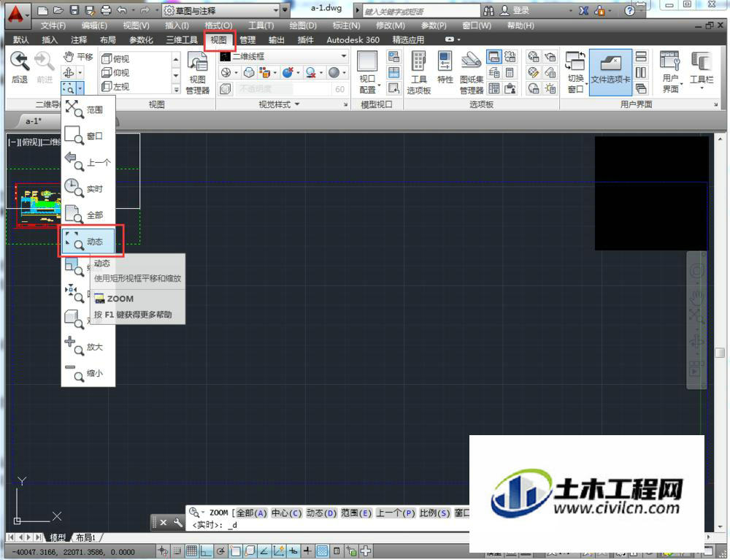Click the 平移 pan hand tool
Image resolution: width=730 pixels, height=560 pixels.
point(78,57)
